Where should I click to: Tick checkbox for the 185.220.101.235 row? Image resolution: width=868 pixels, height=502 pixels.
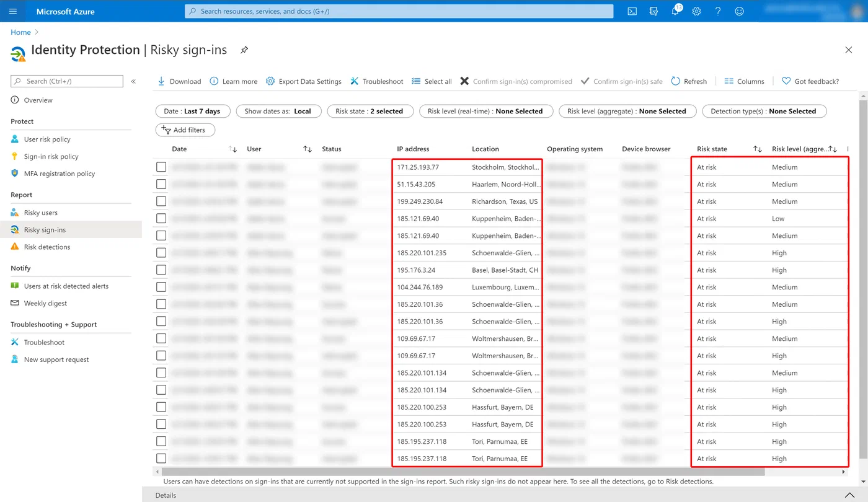point(161,253)
